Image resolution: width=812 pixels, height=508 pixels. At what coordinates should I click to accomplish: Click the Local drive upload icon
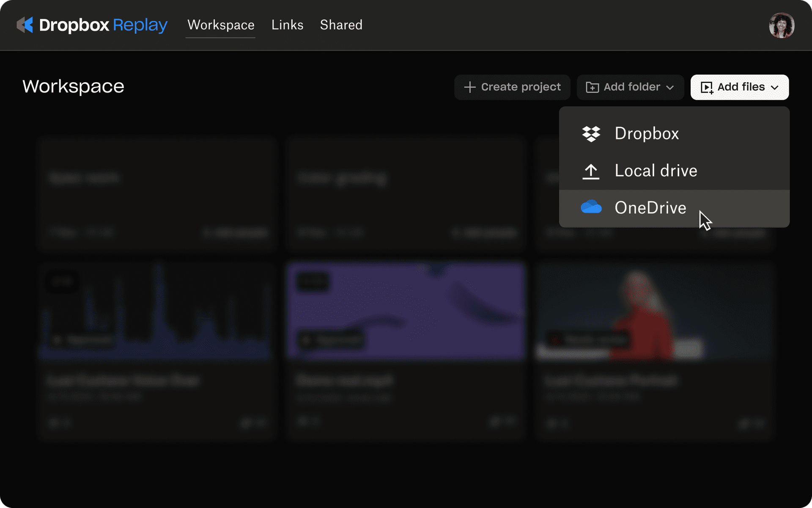point(591,171)
